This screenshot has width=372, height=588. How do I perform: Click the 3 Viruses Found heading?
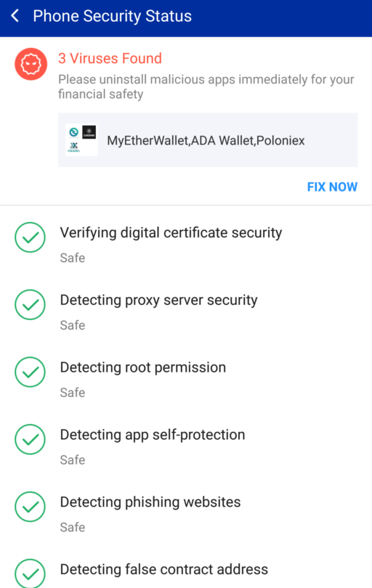(110, 59)
